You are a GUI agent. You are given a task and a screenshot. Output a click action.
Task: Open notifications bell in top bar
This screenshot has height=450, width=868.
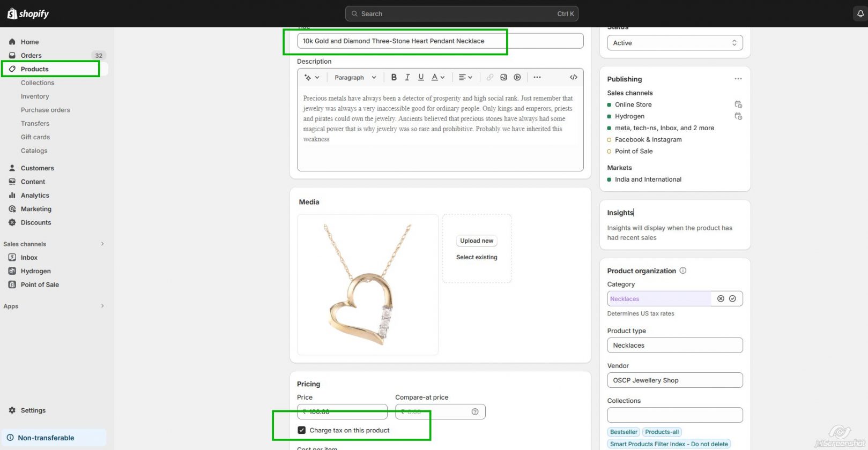(x=860, y=14)
